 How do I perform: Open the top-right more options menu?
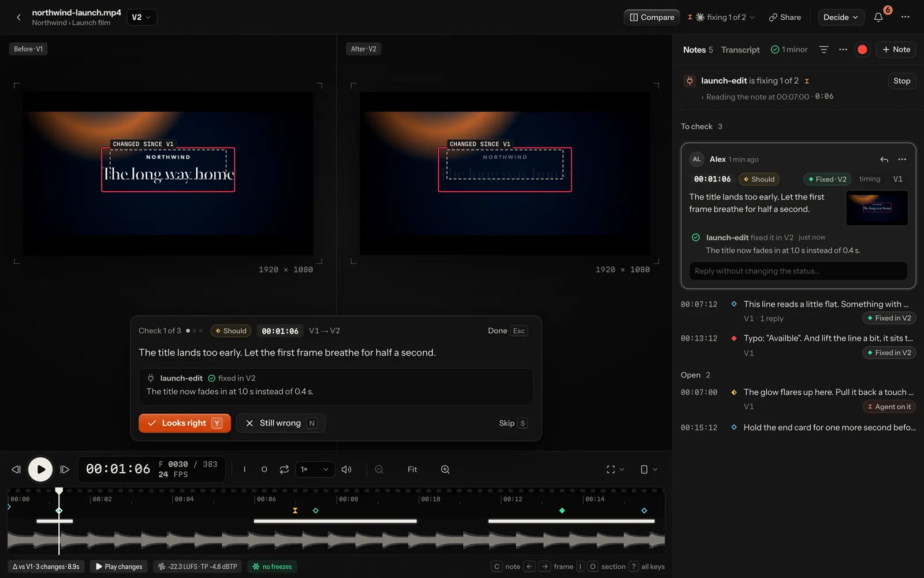click(x=906, y=17)
